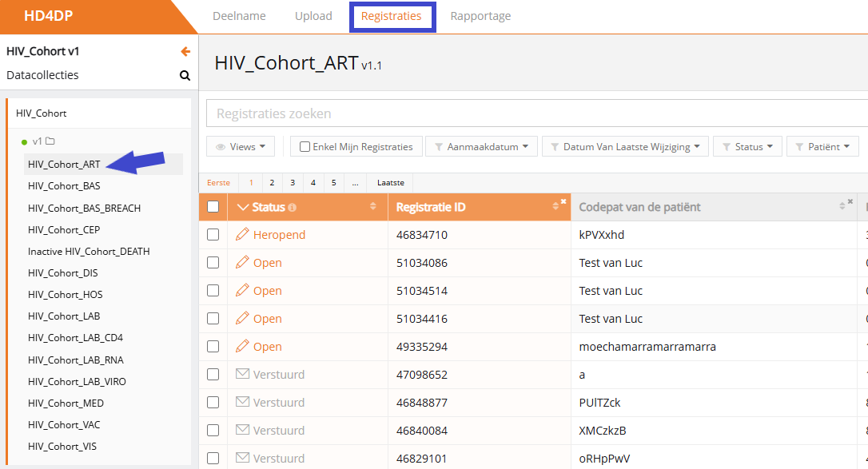868x469 pixels.
Task: Collapse sidebar with the orange back arrow
Action: 185,52
